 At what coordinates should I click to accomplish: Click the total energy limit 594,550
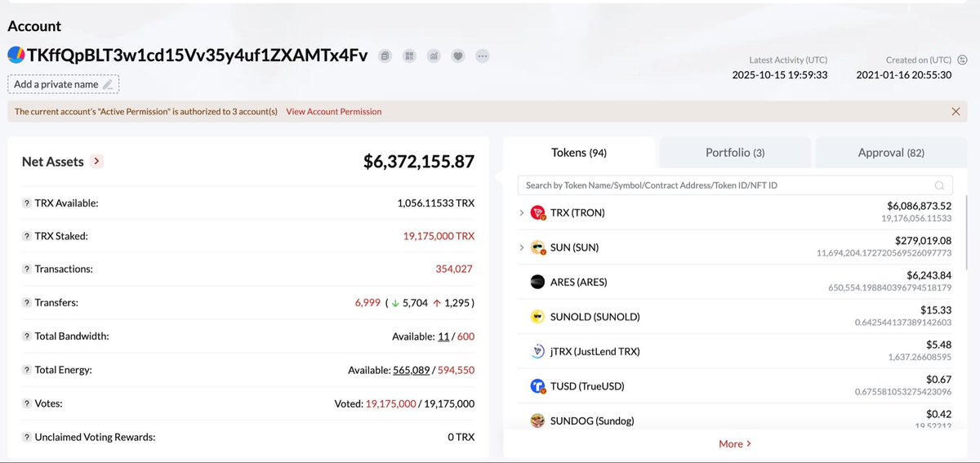click(456, 370)
